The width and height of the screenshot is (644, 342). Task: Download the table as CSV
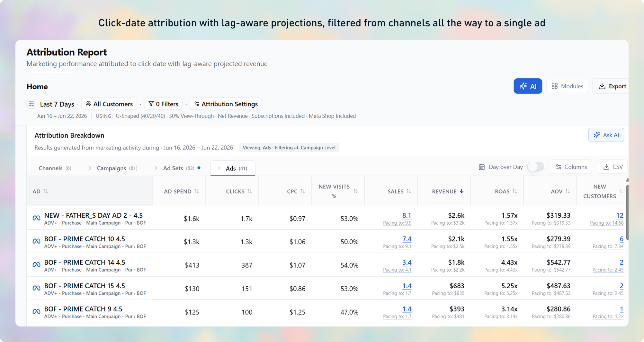click(613, 167)
